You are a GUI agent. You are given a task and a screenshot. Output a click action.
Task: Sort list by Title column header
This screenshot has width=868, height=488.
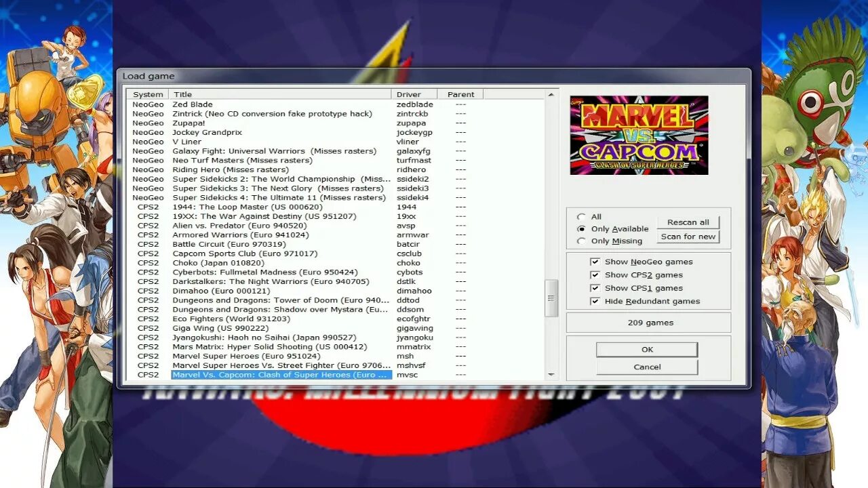(279, 94)
